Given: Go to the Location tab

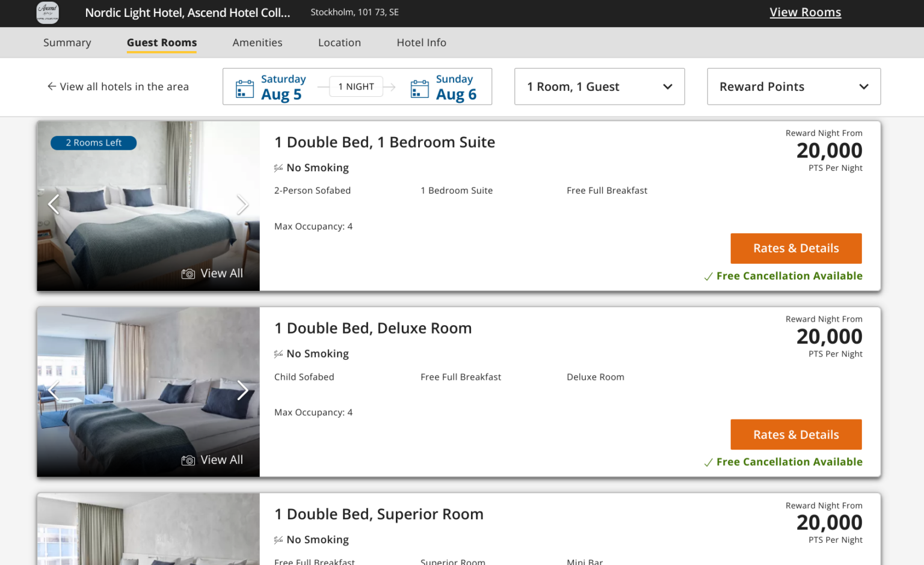Looking at the screenshot, I should 339,43.
